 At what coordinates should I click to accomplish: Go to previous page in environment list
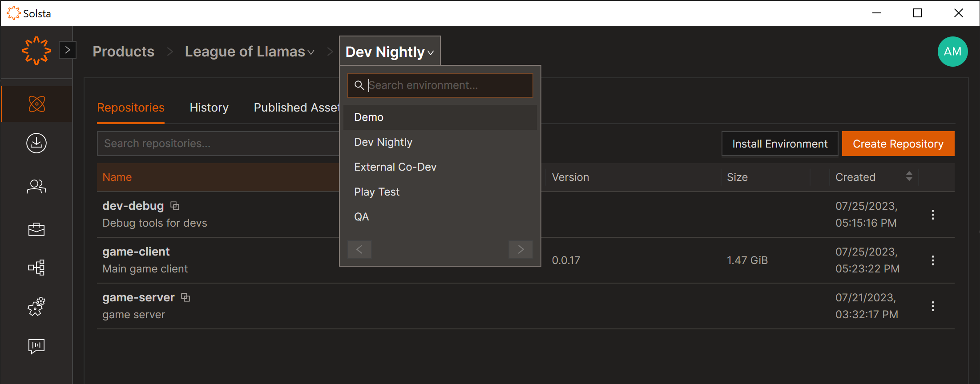click(x=359, y=249)
